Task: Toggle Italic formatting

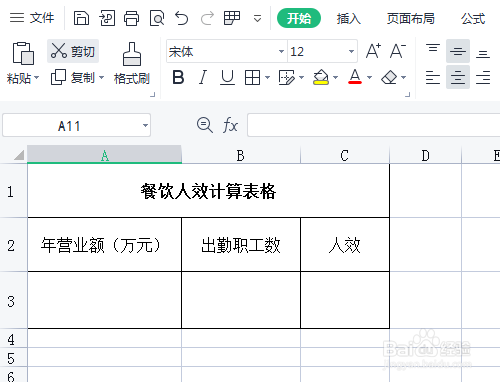Action: point(203,78)
